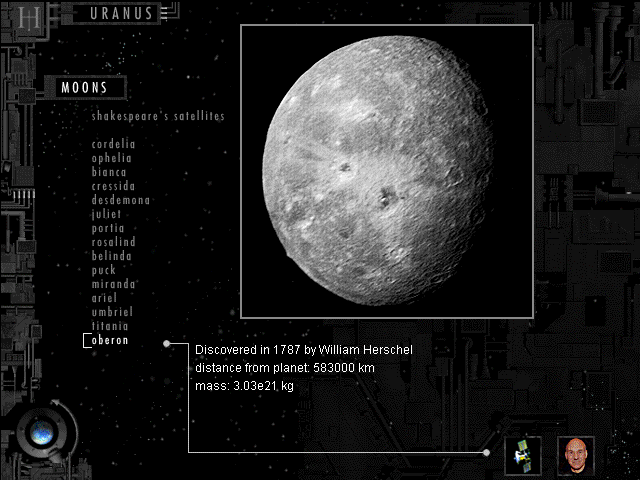Click the Uranus symbol emblem
This screenshot has width=640, height=480.
pos(29,17)
